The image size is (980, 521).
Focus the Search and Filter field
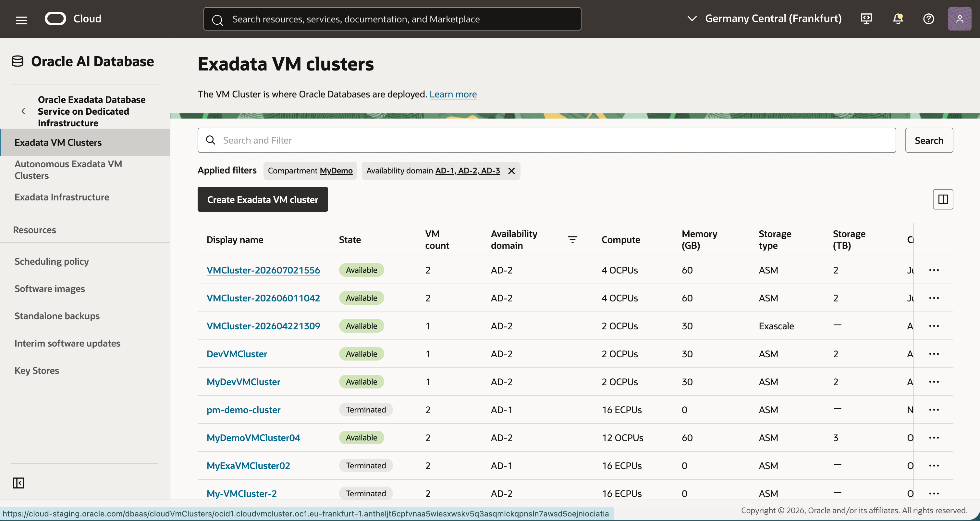pos(547,140)
